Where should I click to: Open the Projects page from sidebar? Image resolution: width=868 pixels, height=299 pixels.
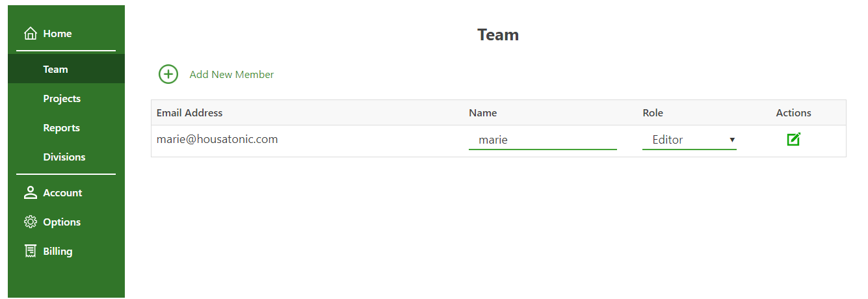coord(62,98)
